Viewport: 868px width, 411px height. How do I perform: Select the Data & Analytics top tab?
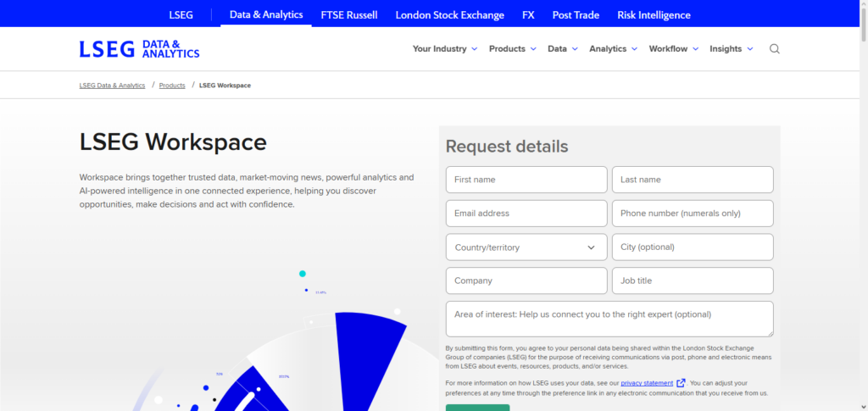pos(266,14)
